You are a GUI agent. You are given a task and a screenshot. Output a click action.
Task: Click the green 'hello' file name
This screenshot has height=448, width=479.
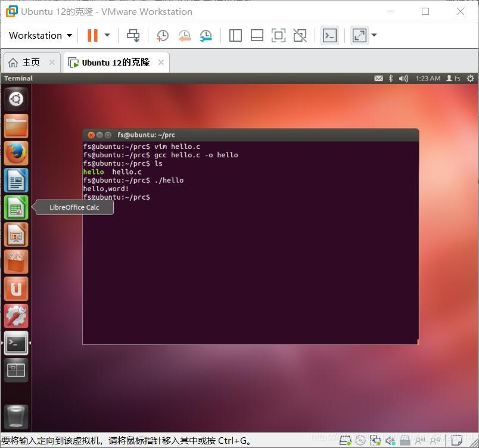[94, 172]
